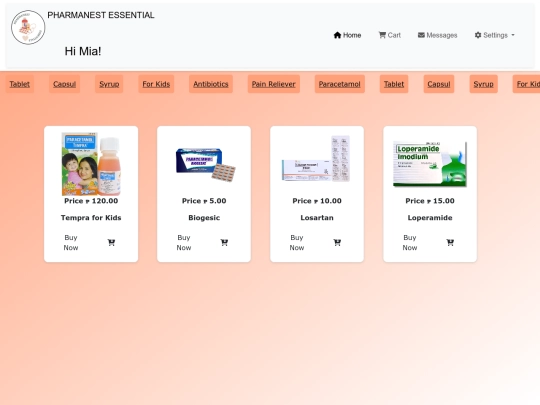Image resolution: width=540 pixels, height=405 pixels.
Task: Add Biogesic to cart icon
Action: click(x=224, y=242)
